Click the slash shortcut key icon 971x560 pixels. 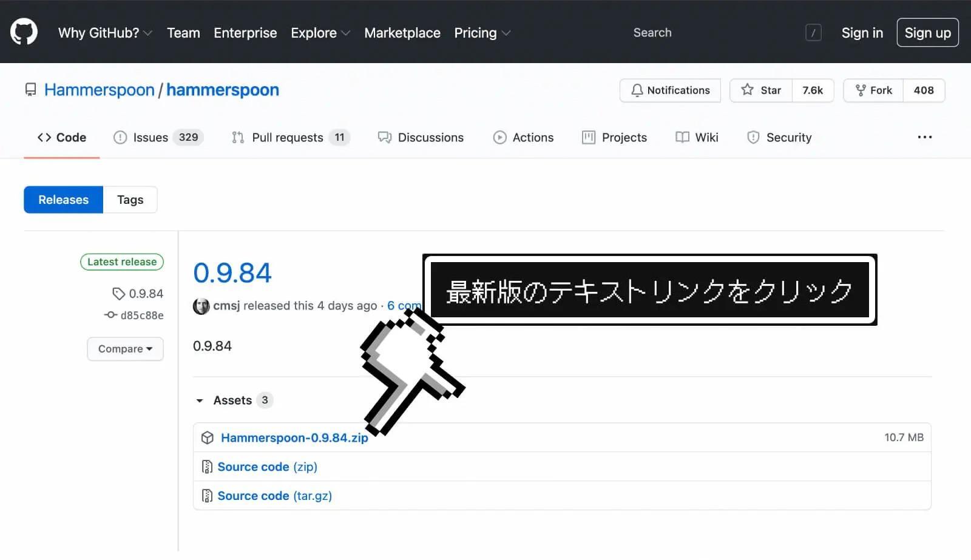(x=813, y=33)
